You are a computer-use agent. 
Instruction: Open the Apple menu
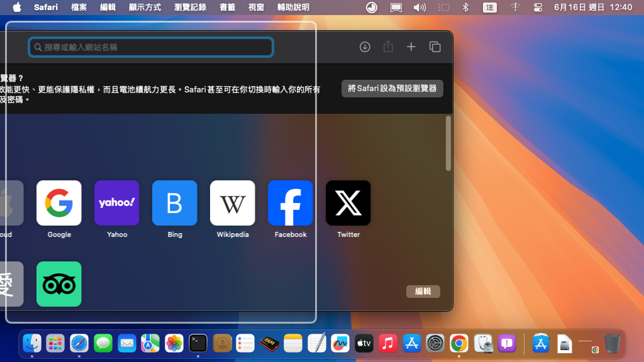(17, 8)
